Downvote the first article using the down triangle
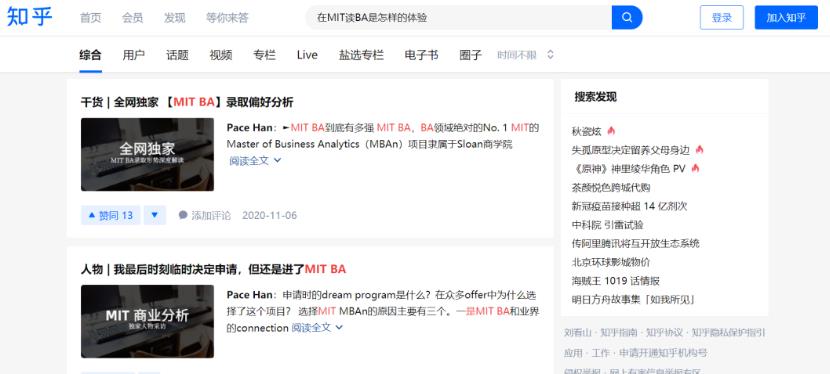The width and height of the screenshot is (830, 374). tap(155, 215)
